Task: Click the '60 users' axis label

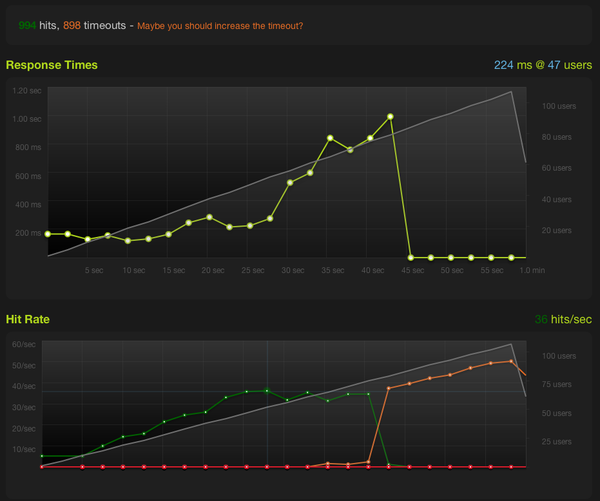Action: tap(557, 168)
